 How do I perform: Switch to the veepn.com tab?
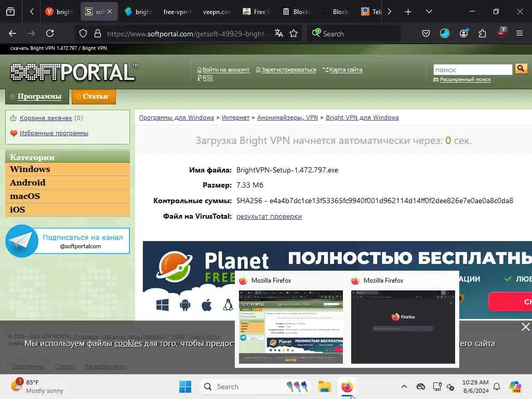click(x=217, y=12)
